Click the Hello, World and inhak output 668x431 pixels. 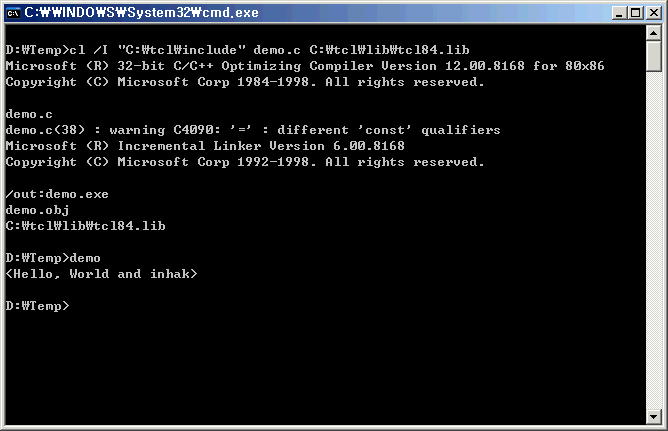101,274
